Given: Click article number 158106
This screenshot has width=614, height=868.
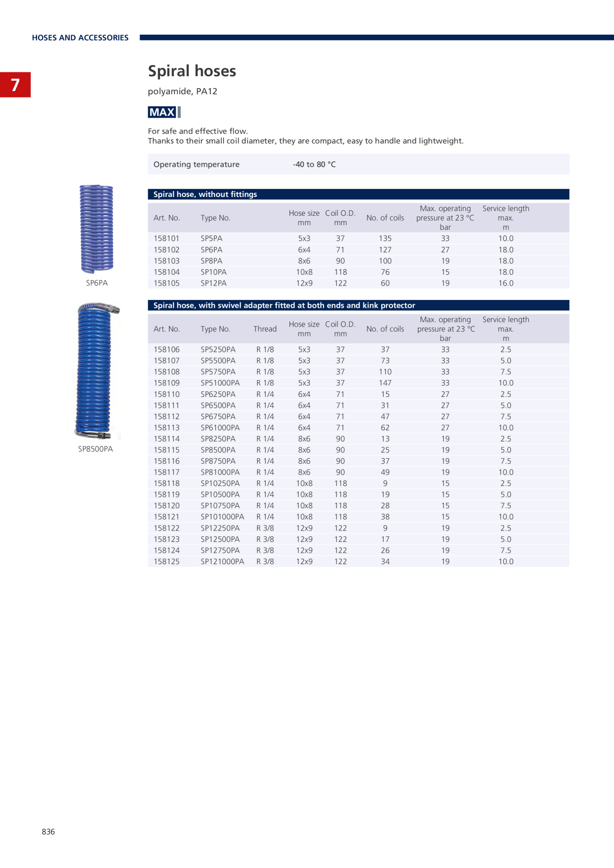Looking at the screenshot, I should (166, 349).
